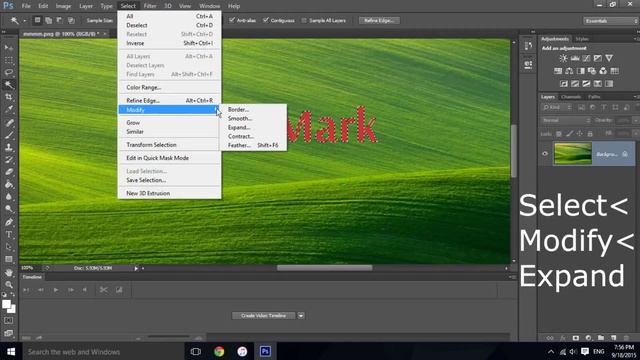Toggle lock position in Layers panel
Image resolution: width=640 pixels, height=360 pixels.
pos(580,133)
